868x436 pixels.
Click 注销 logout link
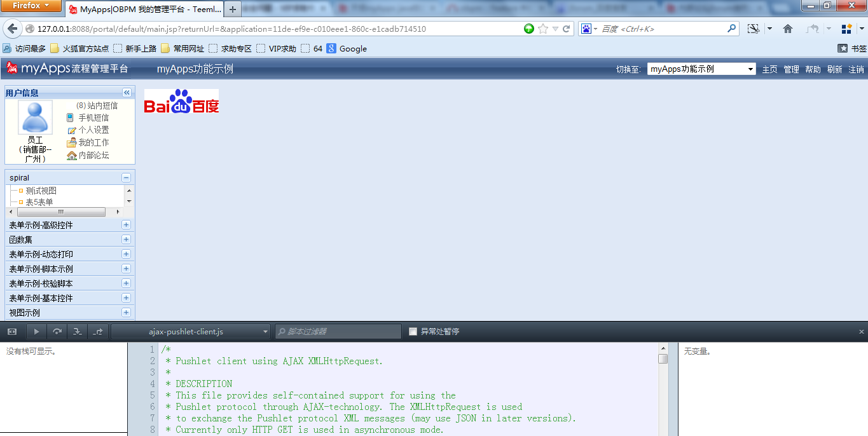[x=856, y=69]
